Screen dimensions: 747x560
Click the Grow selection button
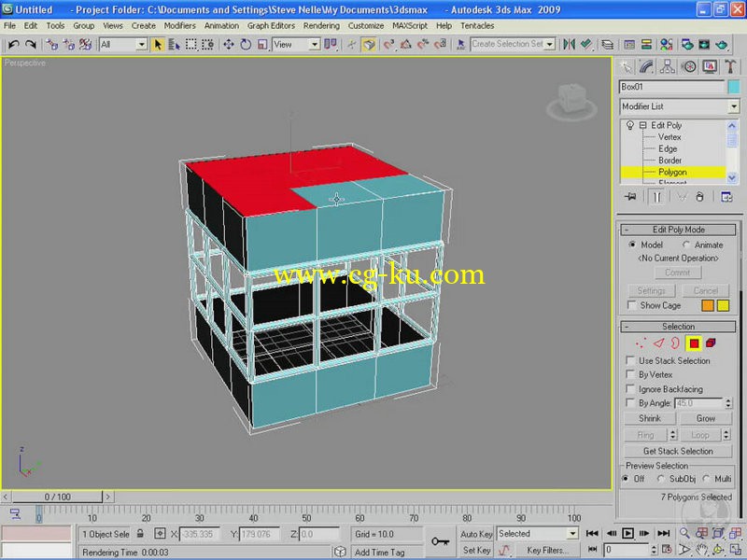(706, 418)
